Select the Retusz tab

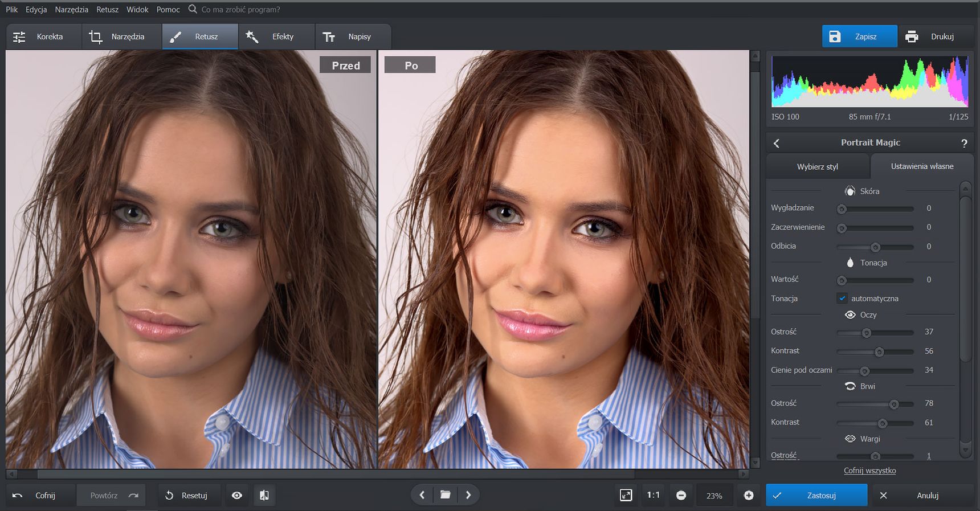pos(200,36)
